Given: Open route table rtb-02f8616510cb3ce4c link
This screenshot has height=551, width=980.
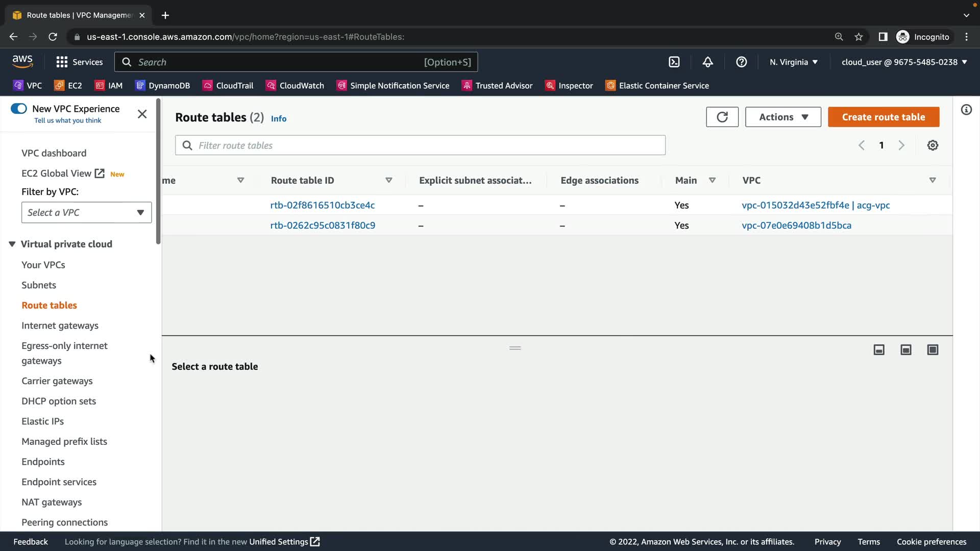Looking at the screenshot, I should coord(322,205).
